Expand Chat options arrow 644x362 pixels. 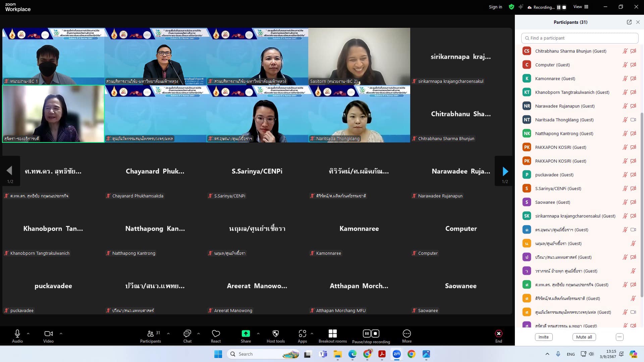click(199, 334)
